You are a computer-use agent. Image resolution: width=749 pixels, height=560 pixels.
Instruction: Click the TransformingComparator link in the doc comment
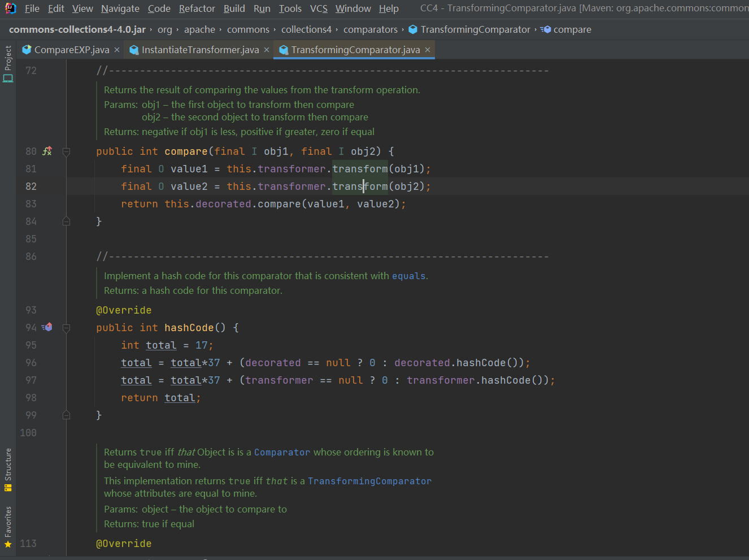click(x=369, y=480)
